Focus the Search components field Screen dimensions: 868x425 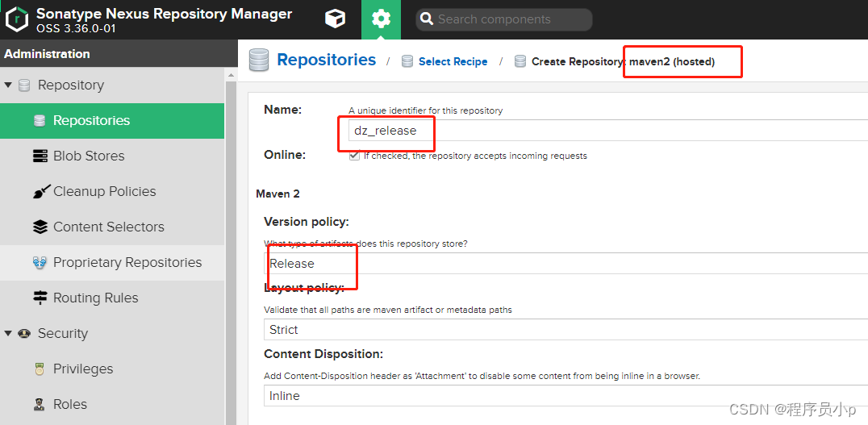click(x=503, y=19)
